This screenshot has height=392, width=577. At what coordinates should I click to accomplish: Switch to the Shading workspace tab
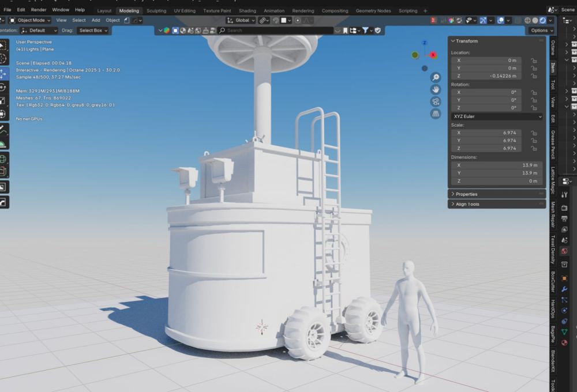click(x=248, y=10)
